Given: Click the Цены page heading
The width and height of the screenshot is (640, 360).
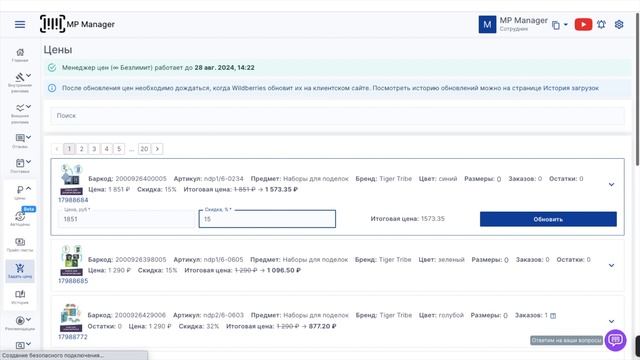Looking at the screenshot, I should (58, 50).
